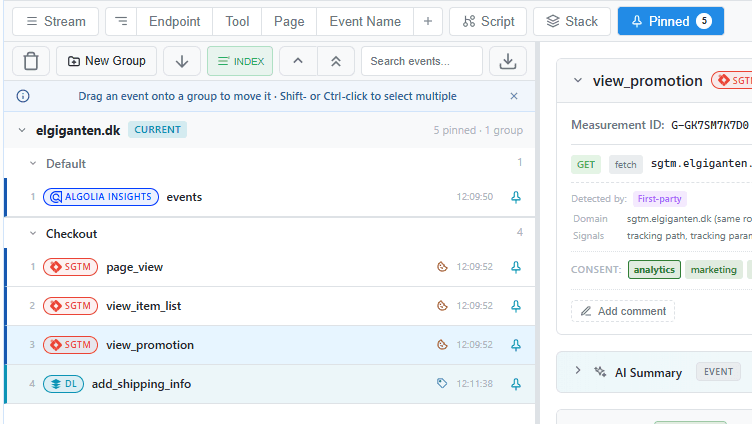
Task: Click the double up chevron button
Action: [336, 61]
